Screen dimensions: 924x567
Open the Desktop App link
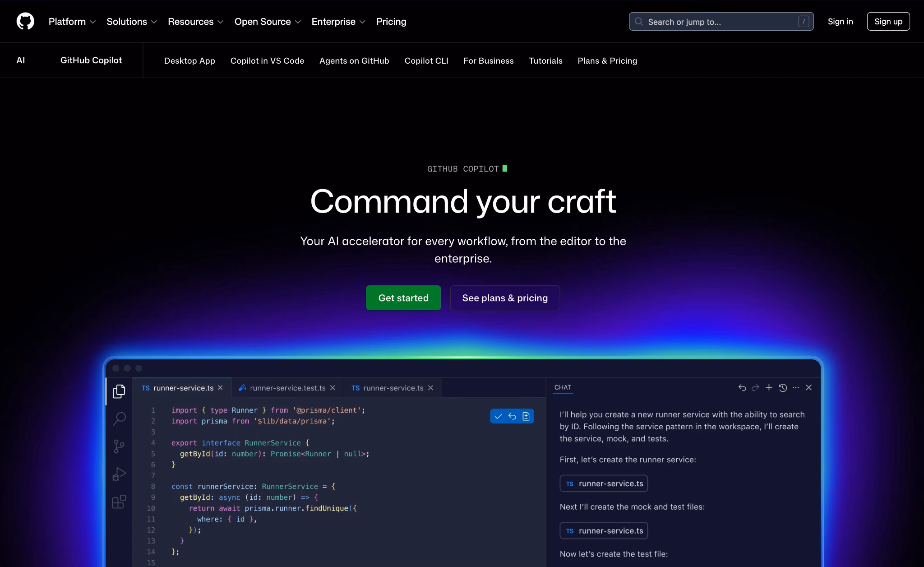[x=189, y=60]
